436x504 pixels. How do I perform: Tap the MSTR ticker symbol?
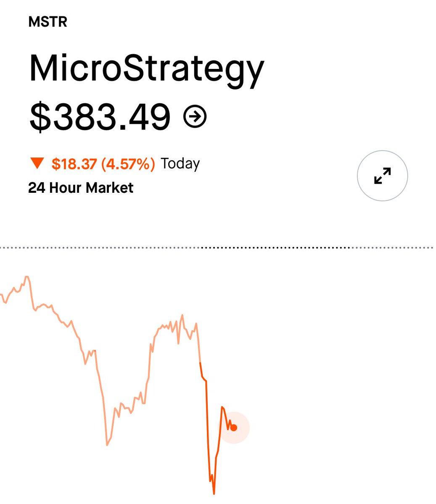coord(48,22)
